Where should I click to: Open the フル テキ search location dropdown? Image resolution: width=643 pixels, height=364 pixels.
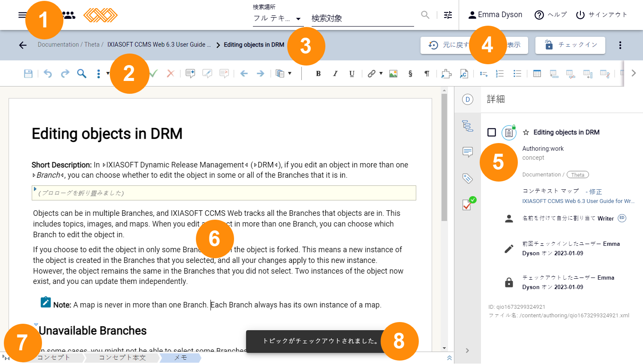(x=278, y=18)
